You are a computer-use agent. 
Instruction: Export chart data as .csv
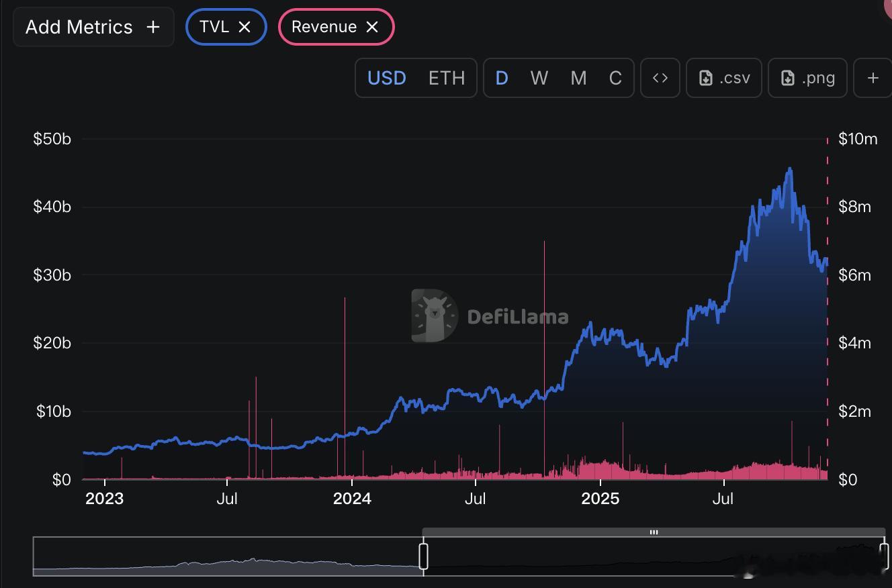pos(724,78)
